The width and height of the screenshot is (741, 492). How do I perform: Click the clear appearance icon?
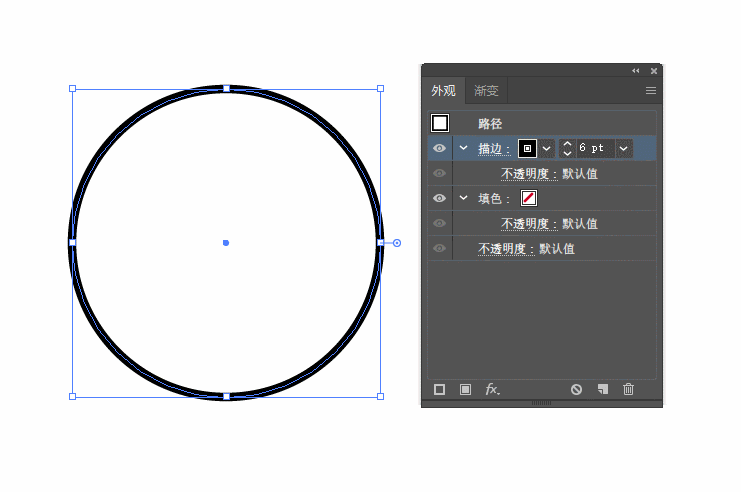tap(576, 389)
